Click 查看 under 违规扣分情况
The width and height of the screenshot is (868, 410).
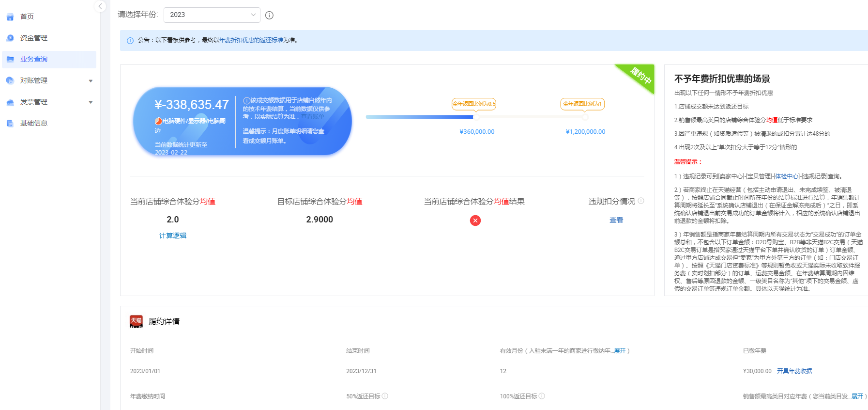pyautogui.click(x=616, y=220)
